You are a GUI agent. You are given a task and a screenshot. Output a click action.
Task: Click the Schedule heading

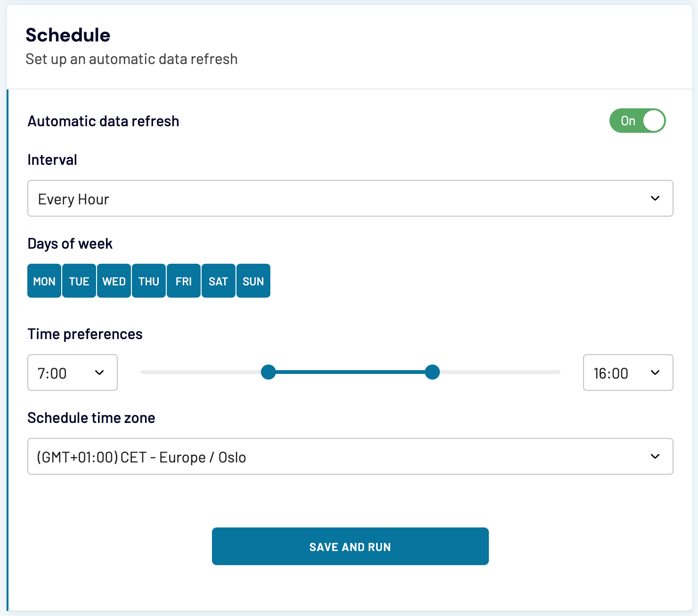(x=68, y=34)
